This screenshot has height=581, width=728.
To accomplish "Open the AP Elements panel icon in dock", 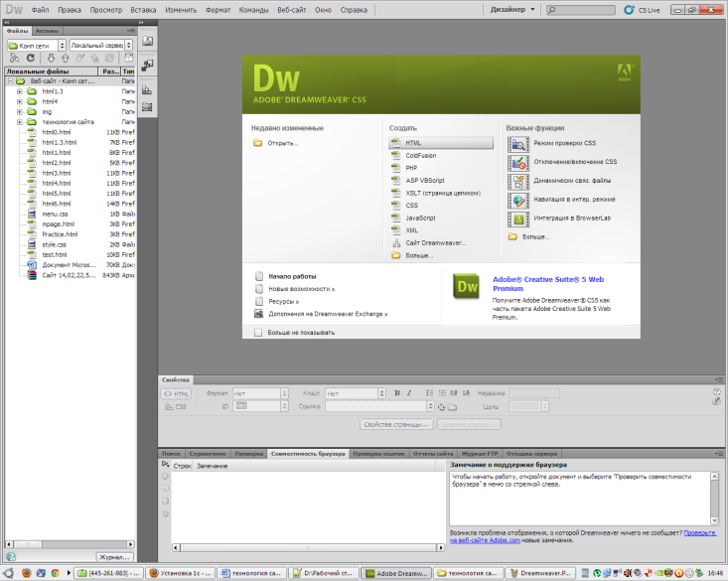I will pos(147,90).
